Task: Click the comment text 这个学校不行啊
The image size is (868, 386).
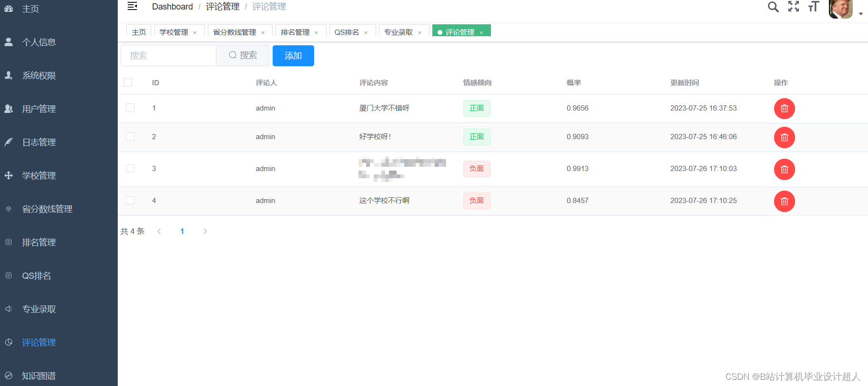Action: point(384,201)
